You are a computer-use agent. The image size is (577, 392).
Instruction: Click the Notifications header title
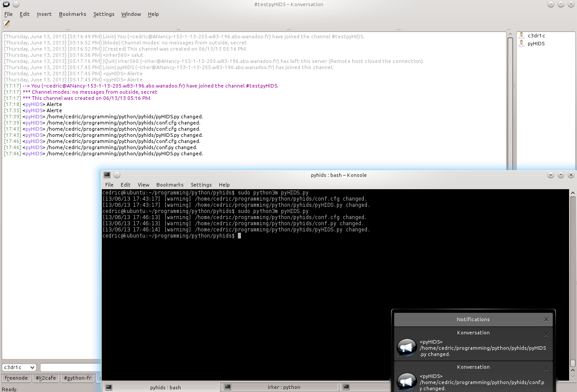pos(473,319)
